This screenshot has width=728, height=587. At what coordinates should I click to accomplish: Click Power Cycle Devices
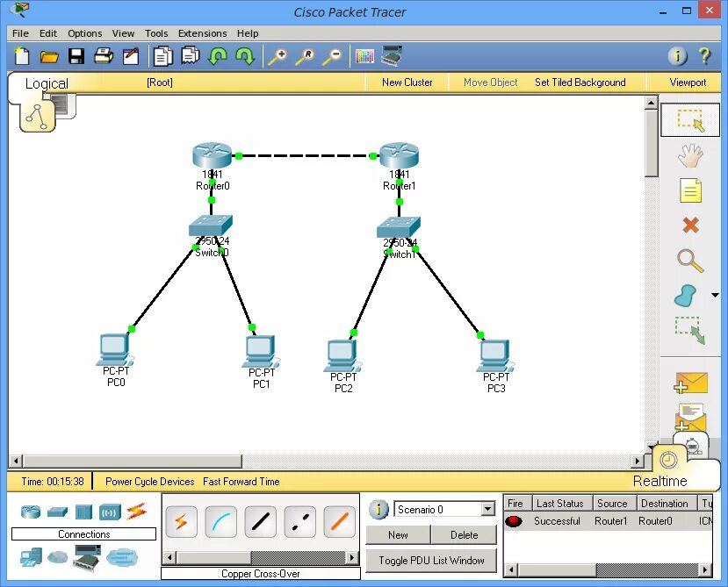coord(149,482)
